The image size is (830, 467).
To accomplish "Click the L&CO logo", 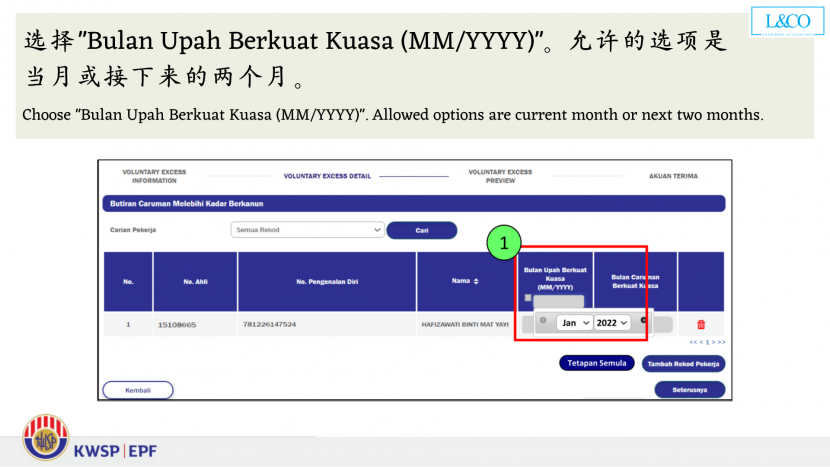I will pyautogui.click(x=786, y=22).
